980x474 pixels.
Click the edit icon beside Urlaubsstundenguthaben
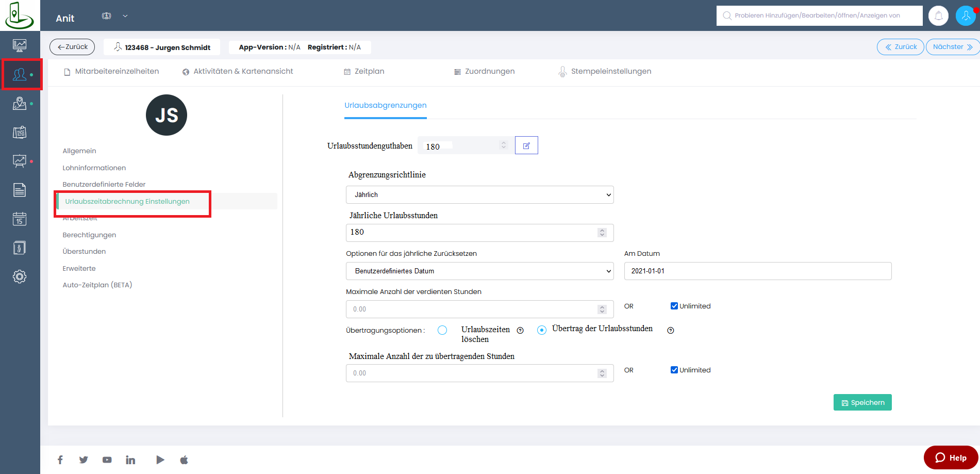(526, 145)
